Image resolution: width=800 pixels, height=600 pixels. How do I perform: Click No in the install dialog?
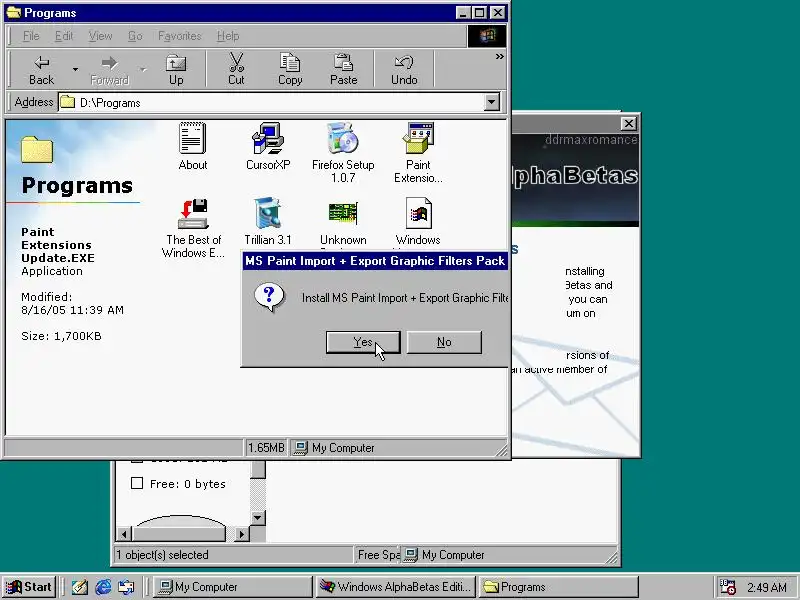click(x=444, y=342)
